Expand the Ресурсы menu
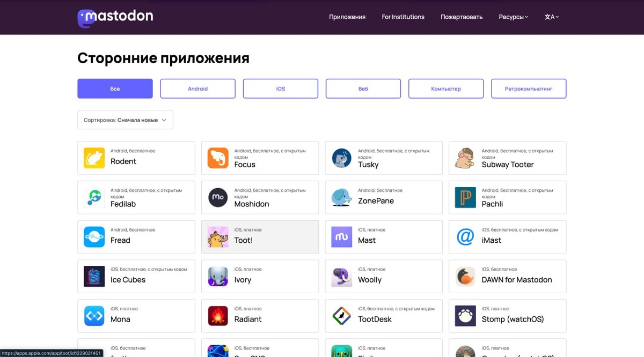Viewport: 644px width, 357px height. point(513,17)
